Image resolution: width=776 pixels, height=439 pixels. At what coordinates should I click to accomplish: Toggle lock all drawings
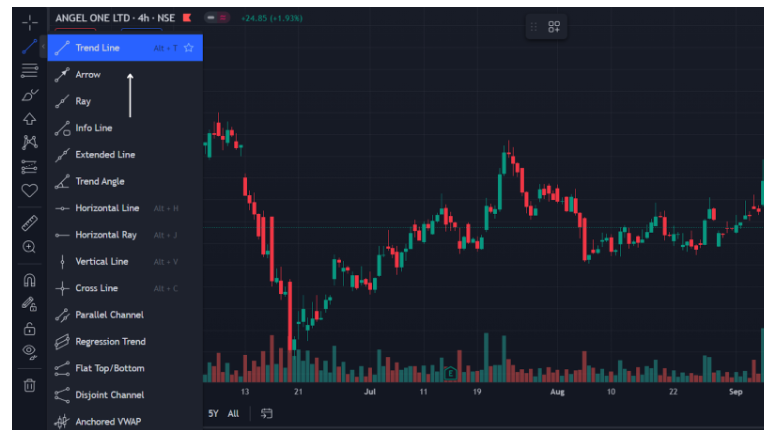point(29,328)
